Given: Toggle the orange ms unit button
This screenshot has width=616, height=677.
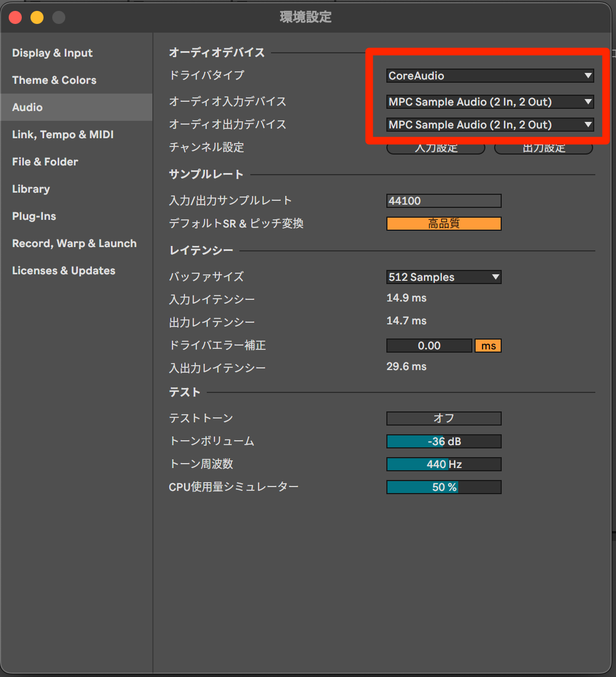Looking at the screenshot, I should [488, 346].
